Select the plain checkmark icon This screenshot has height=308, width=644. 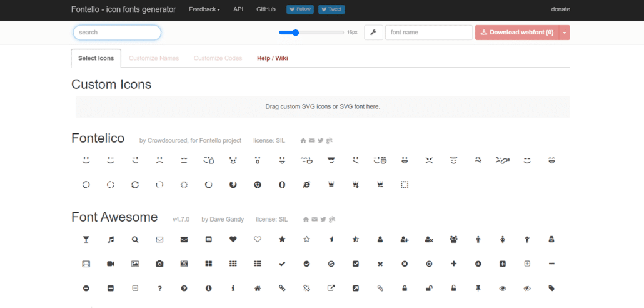pyautogui.click(x=282, y=264)
